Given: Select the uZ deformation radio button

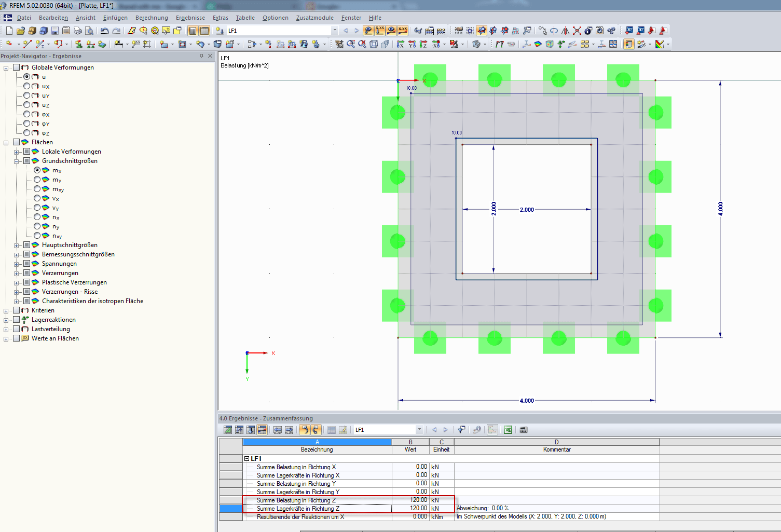Looking at the screenshot, I should click(x=26, y=104).
